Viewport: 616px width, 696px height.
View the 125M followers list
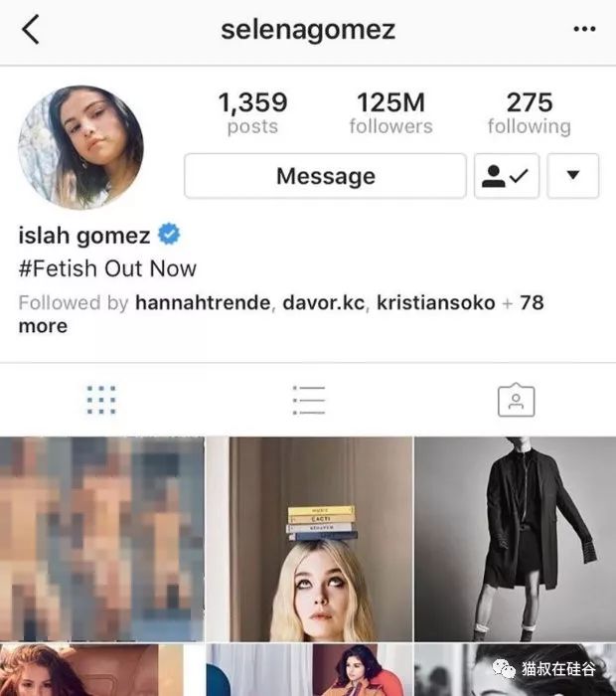click(x=390, y=112)
